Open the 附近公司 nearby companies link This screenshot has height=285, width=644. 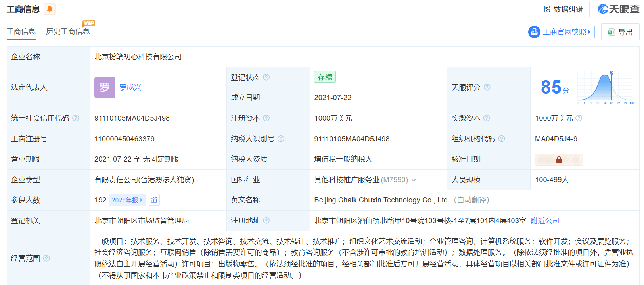pyautogui.click(x=545, y=221)
